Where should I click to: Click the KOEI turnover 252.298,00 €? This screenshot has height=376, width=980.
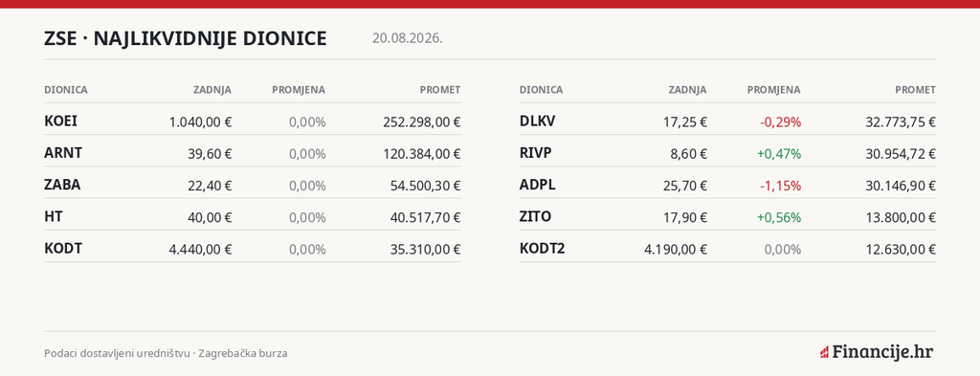[422, 122]
